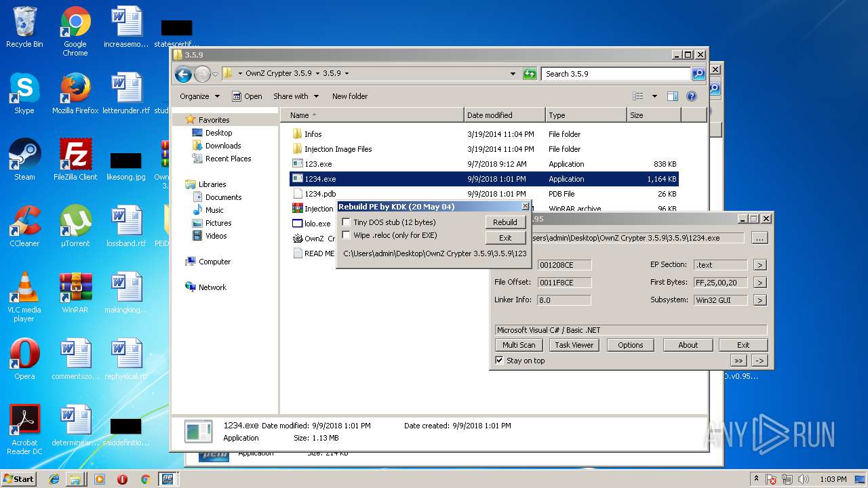Open the Organize menu
The width and height of the screenshot is (868, 488).
[x=199, y=96]
